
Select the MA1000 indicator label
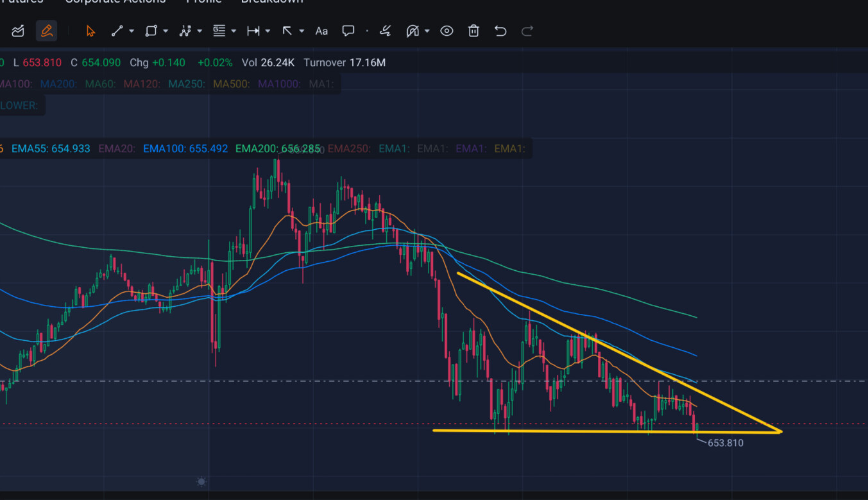click(280, 84)
